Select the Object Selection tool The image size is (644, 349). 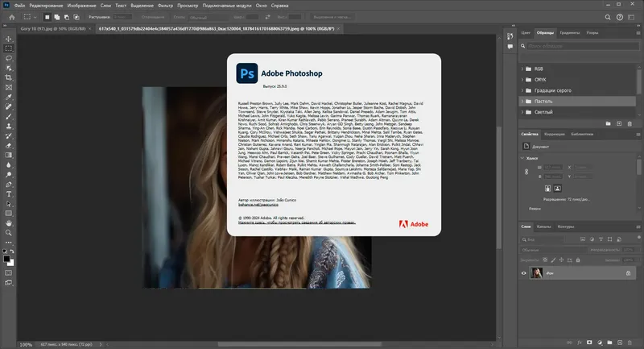click(9, 68)
